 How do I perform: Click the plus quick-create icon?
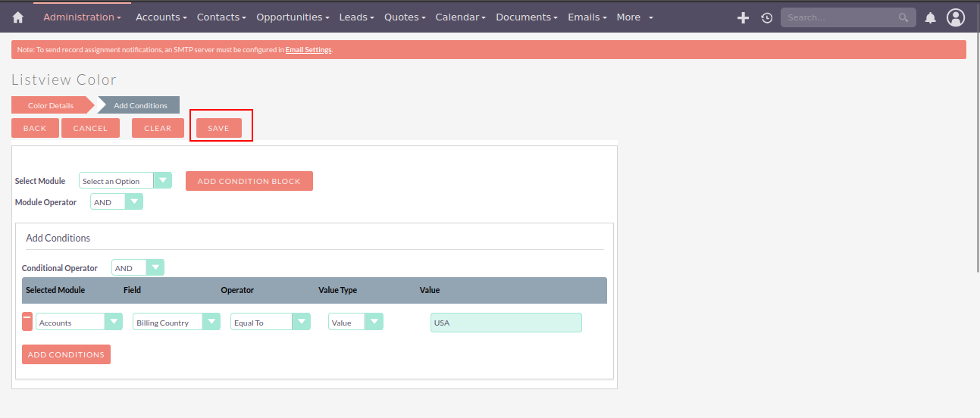(743, 17)
